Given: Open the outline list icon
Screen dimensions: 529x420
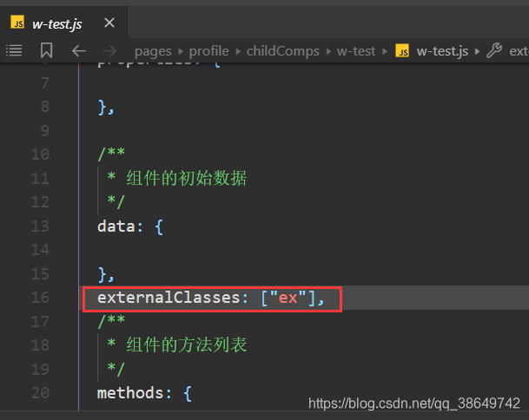Looking at the screenshot, I should (x=14, y=50).
